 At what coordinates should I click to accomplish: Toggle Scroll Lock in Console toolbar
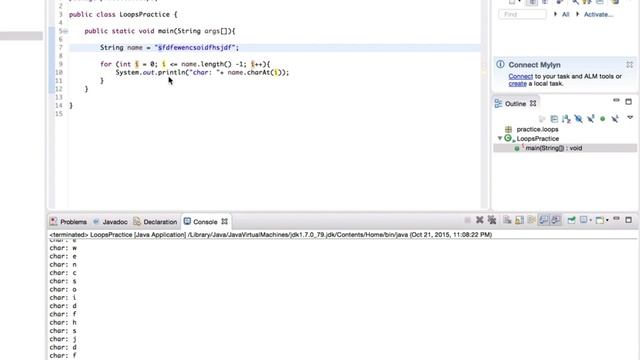[519, 220]
